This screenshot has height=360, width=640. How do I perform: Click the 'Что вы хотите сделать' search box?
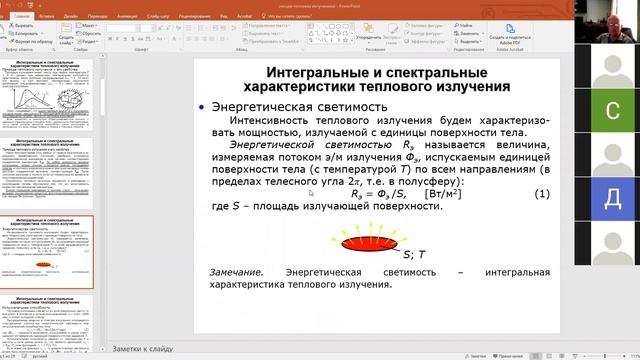tap(287, 16)
